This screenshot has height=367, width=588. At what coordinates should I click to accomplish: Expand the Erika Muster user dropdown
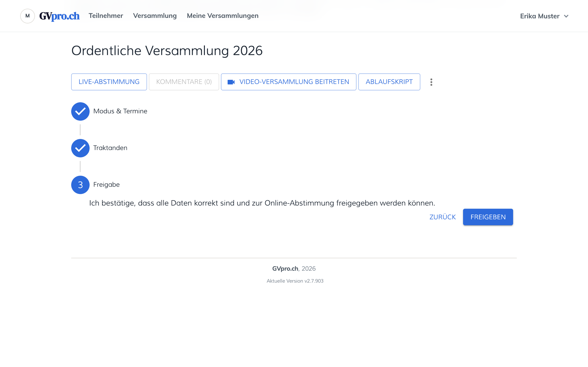coord(544,16)
